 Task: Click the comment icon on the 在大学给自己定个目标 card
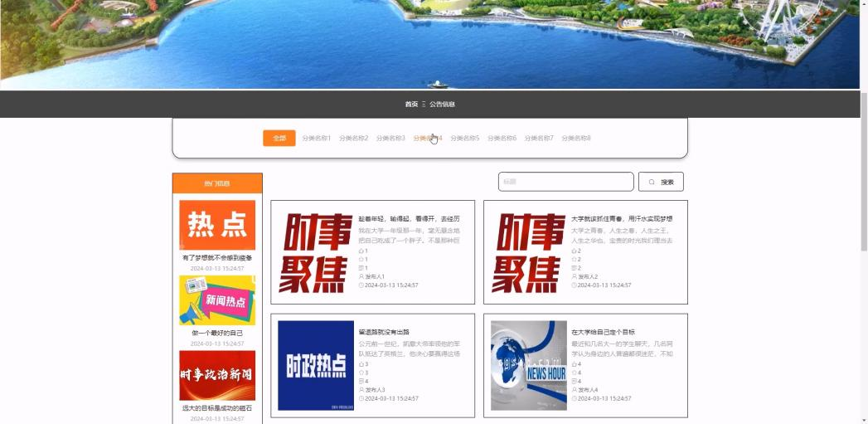574,382
